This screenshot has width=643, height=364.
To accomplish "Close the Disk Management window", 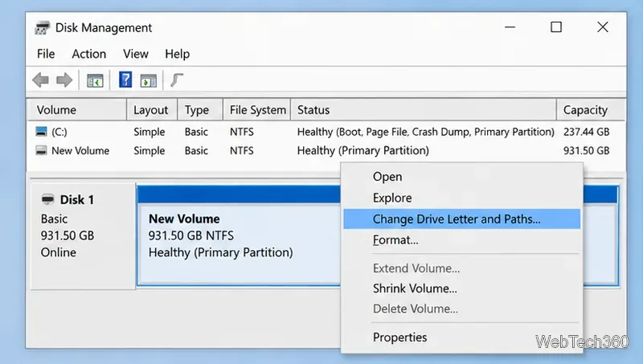I will (x=602, y=27).
